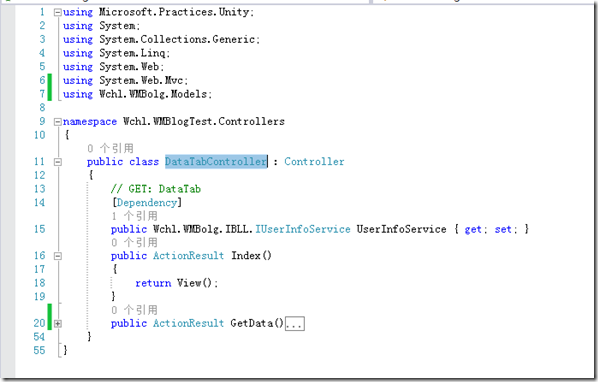Viewport: 598px width, 382px height.
Task: Click the IUserInfoService type name
Action: 303,229
